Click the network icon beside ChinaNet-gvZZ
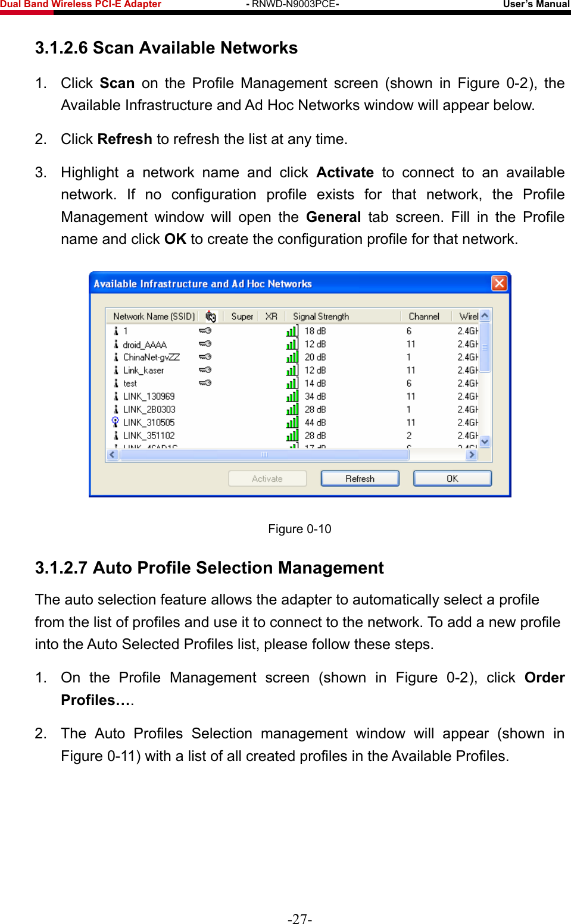This screenshot has height=924, width=571. [116, 357]
